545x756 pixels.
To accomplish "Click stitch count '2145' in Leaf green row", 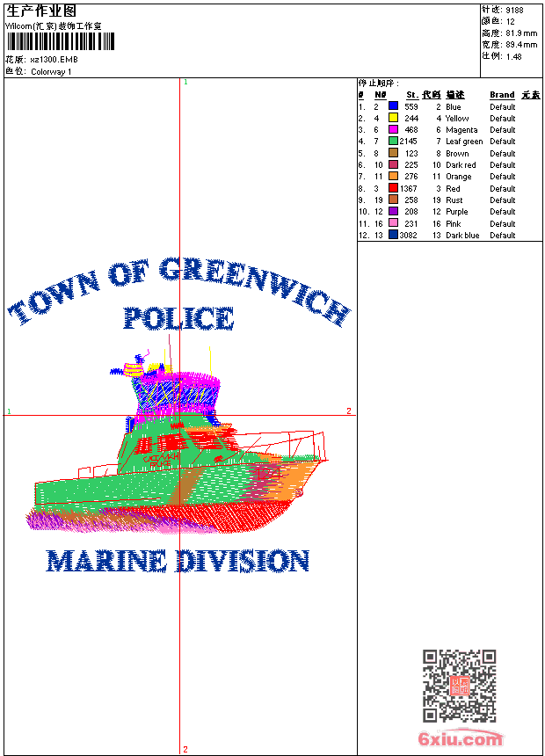I will (409, 142).
